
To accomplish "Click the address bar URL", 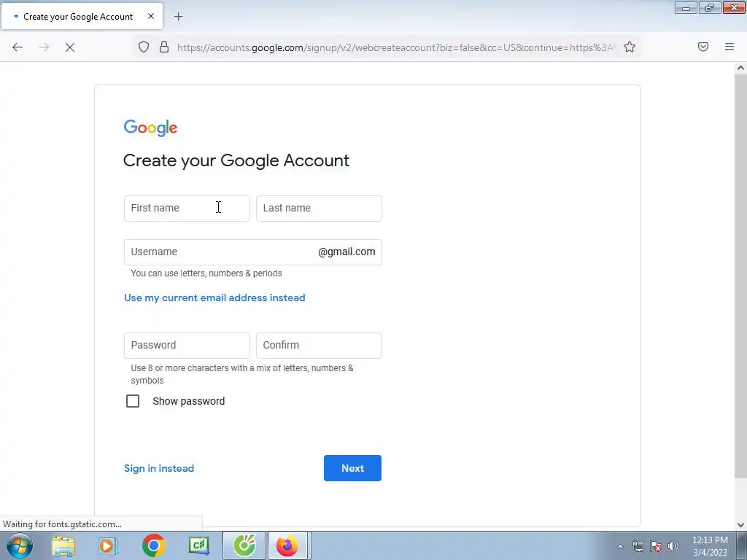I will pyautogui.click(x=395, y=47).
